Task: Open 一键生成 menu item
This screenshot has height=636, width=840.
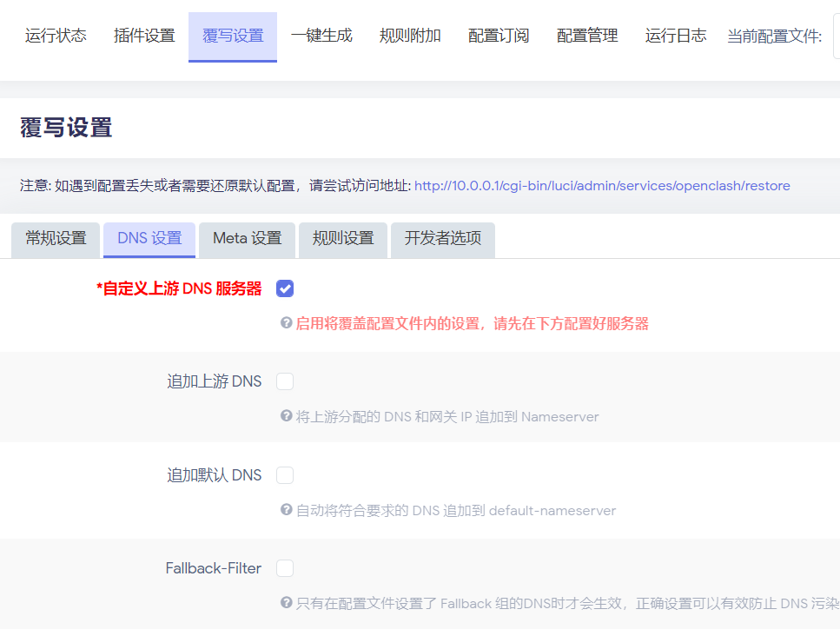Action: click(321, 36)
